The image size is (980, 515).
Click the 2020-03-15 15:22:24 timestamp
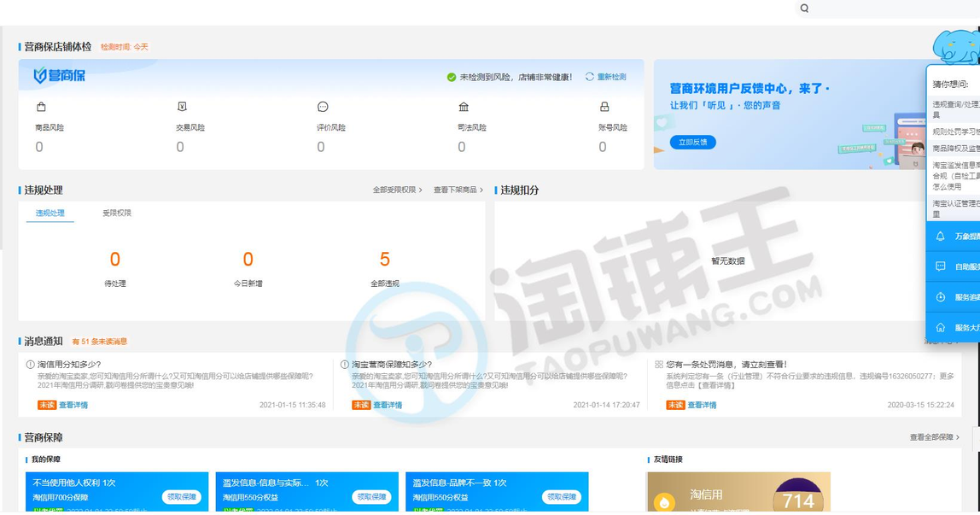[920, 405]
